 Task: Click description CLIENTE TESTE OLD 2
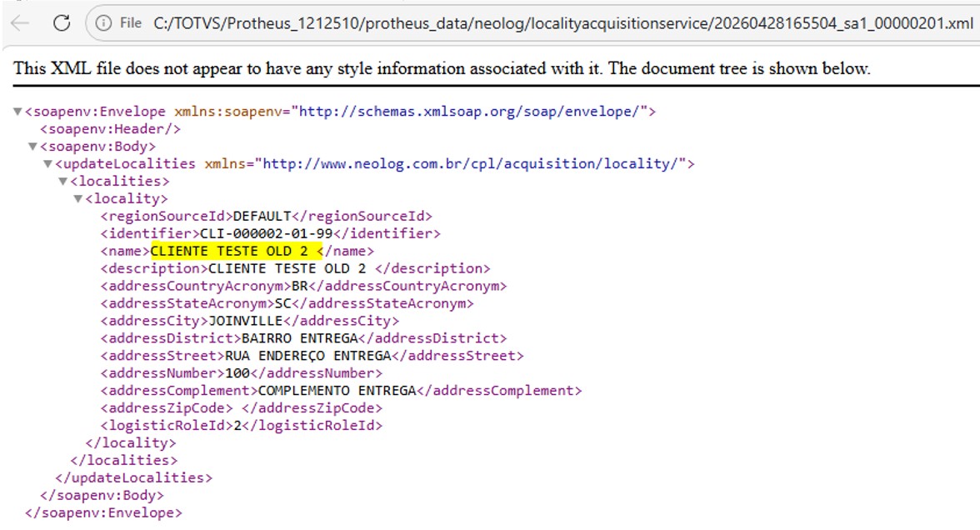point(287,268)
